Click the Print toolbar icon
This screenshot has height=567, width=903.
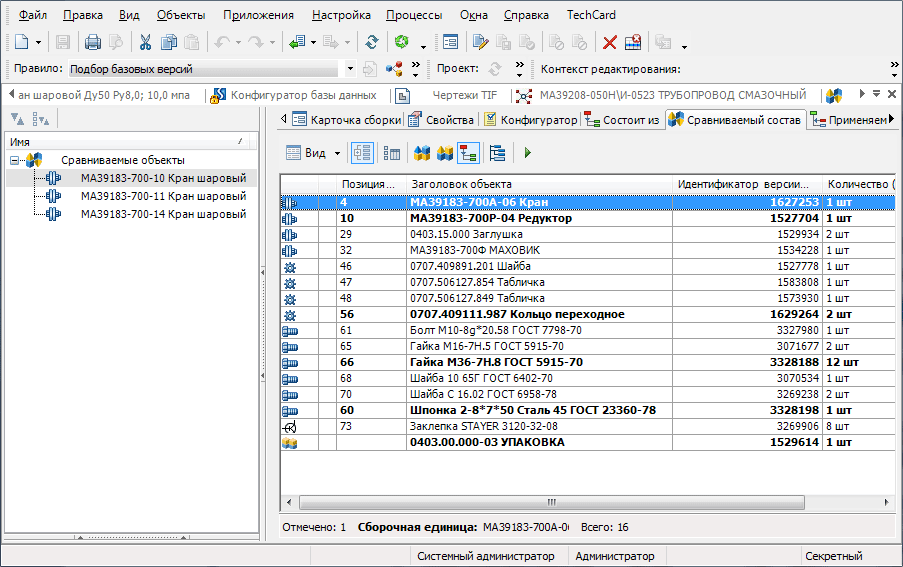(92, 43)
